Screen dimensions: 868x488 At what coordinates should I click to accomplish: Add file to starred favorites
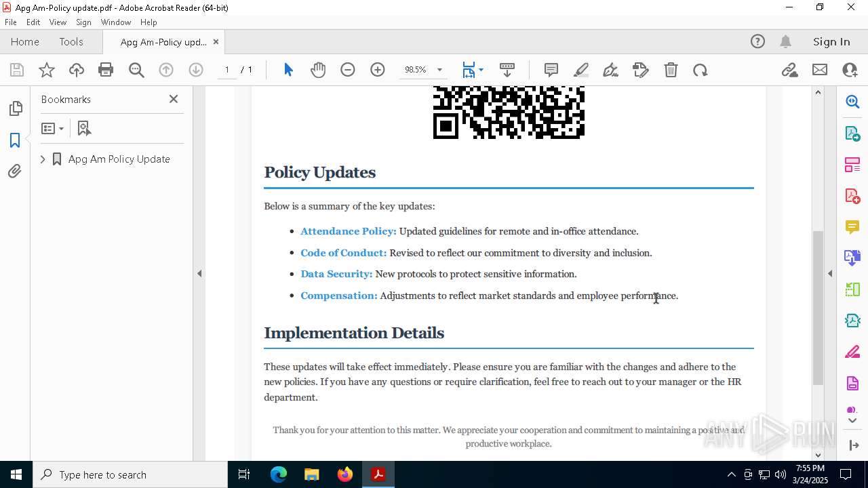pos(47,70)
